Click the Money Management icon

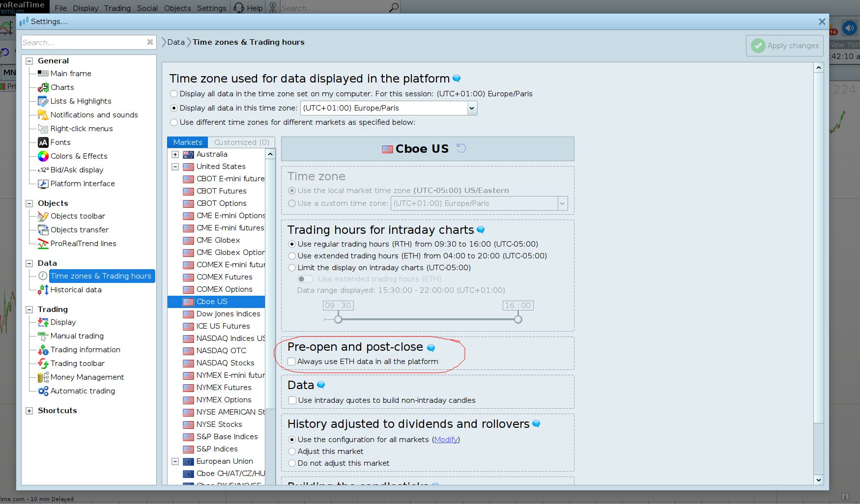pyautogui.click(x=43, y=377)
